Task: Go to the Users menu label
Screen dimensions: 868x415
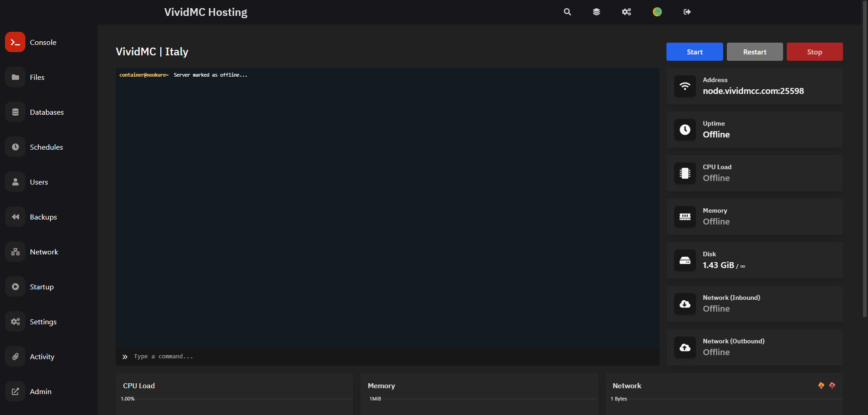Action: (x=39, y=182)
